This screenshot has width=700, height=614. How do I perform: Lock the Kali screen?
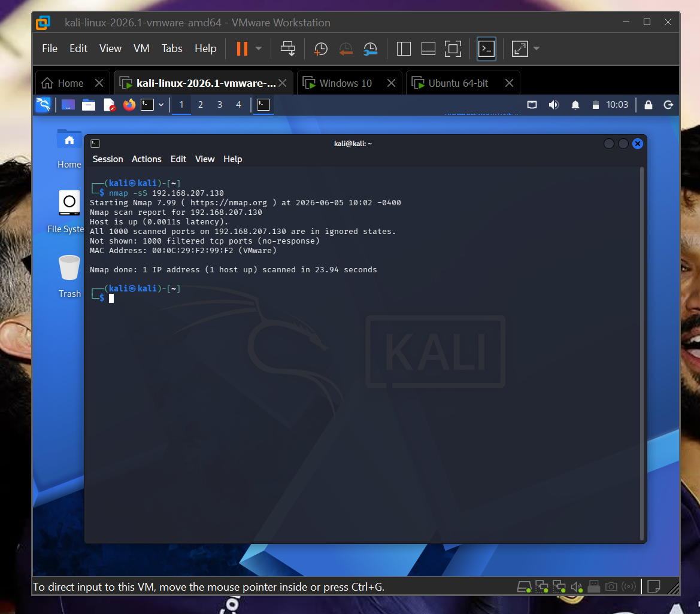(649, 105)
